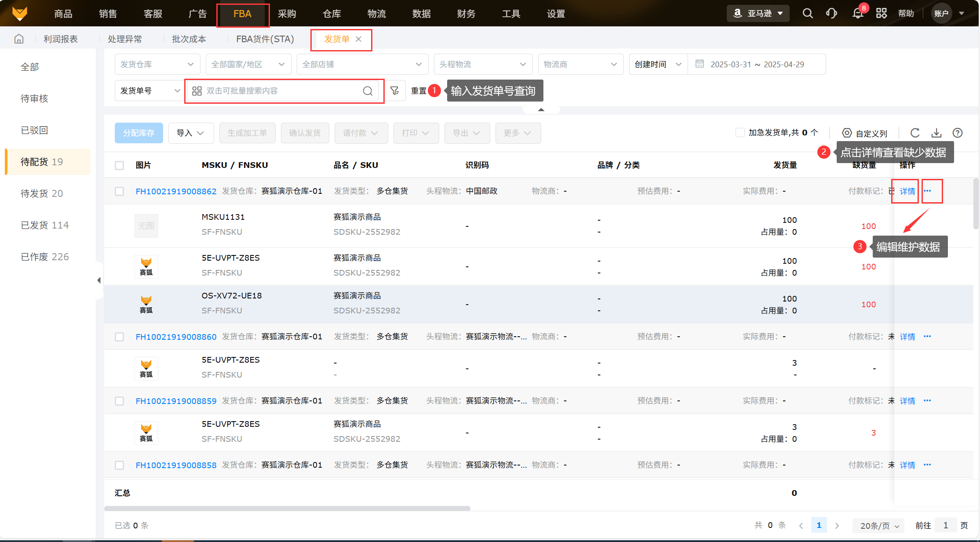Tick the select-all checkbox in the table header
The width and height of the screenshot is (980, 542).
(x=119, y=165)
